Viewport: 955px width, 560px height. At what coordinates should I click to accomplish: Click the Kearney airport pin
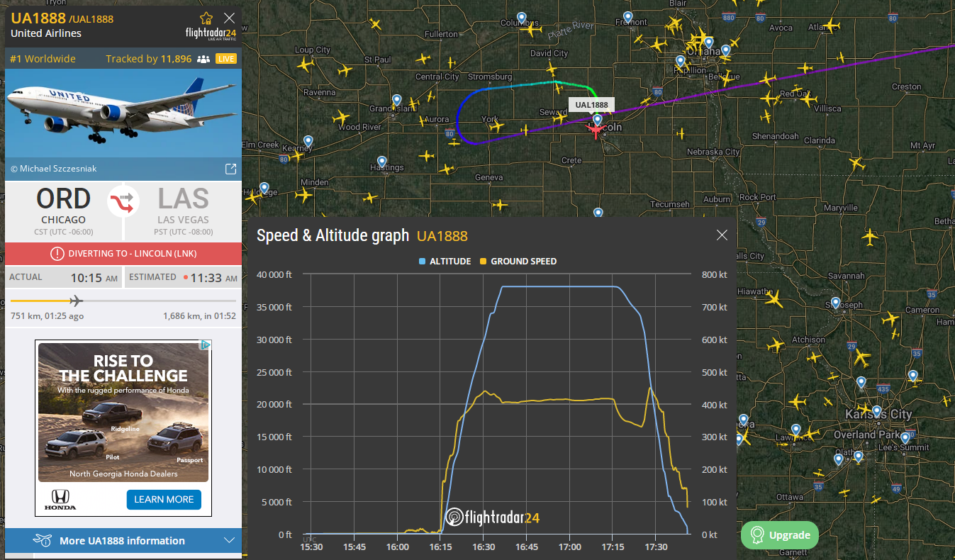[x=308, y=142]
